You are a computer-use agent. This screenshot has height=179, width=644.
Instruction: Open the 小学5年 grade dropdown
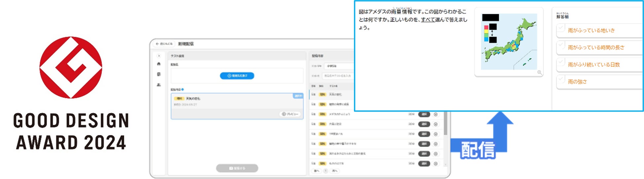coord(339,66)
